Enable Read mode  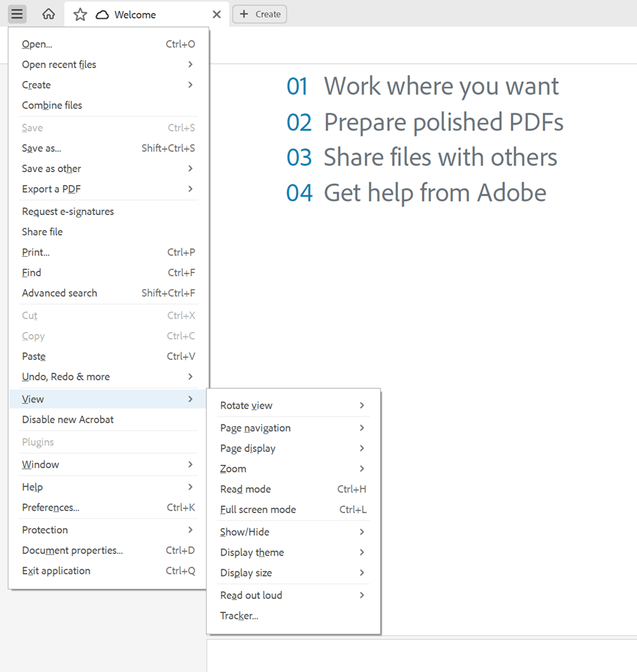[245, 489]
